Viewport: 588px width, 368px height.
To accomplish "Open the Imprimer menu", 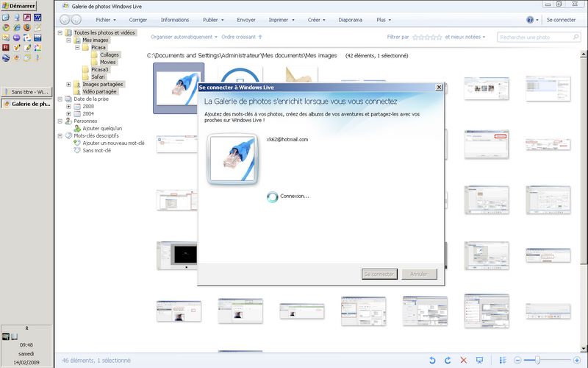I will [x=282, y=20].
